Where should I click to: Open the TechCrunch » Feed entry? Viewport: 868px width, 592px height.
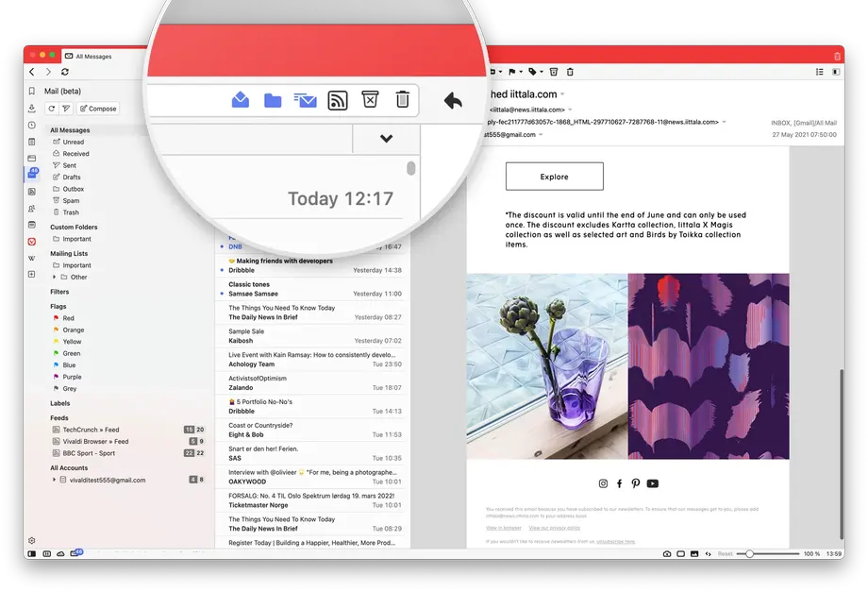point(128,430)
